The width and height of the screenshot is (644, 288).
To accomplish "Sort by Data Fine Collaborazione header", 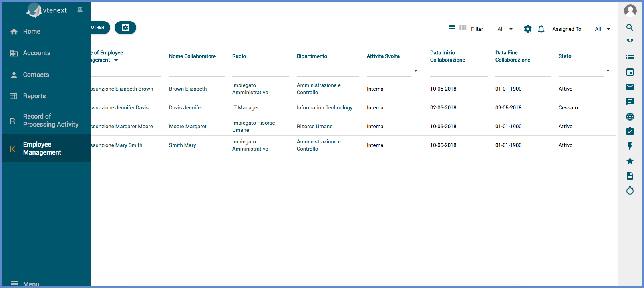I will [513, 56].
